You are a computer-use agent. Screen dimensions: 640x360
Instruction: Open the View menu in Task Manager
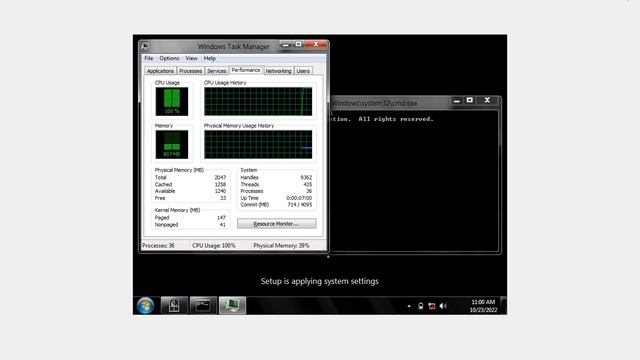pos(191,58)
